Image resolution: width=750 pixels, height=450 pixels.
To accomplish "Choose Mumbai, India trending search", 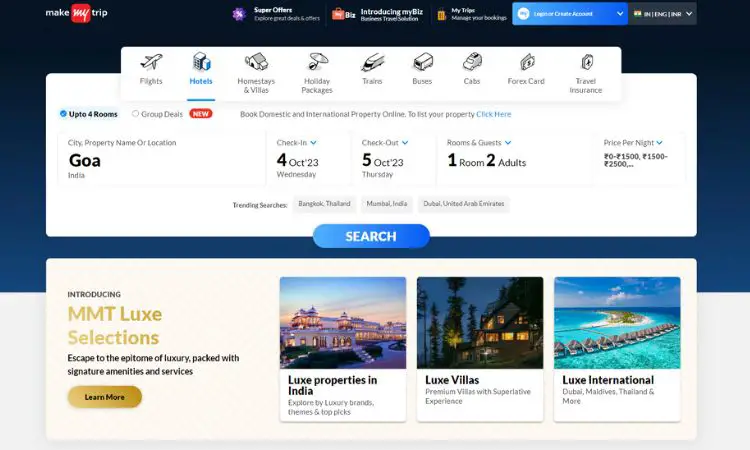I will 387,204.
